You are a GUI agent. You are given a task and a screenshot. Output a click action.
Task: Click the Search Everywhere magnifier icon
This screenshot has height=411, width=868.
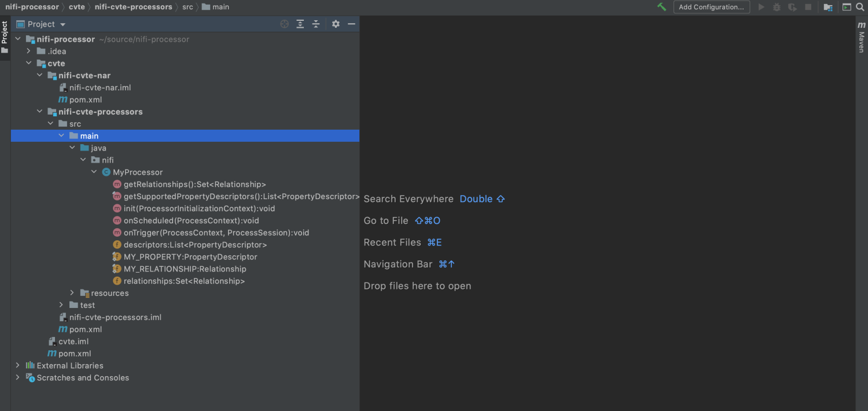pyautogui.click(x=860, y=7)
